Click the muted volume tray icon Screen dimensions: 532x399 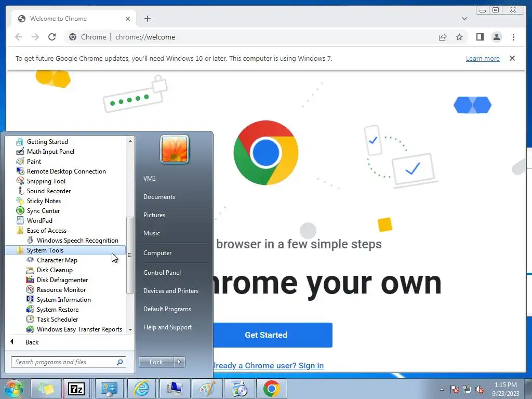[480, 390]
